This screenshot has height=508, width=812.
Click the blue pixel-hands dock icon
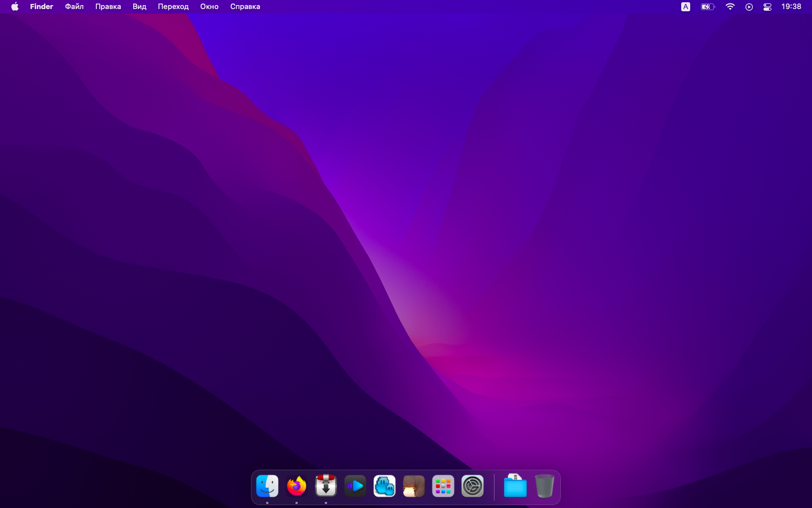385,486
